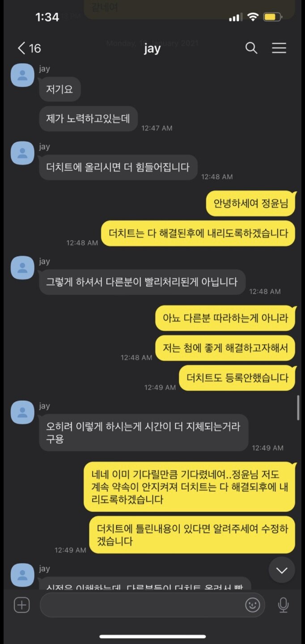
Task: Tap the chat title jay in header
Action: pyautogui.click(x=152, y=48)
